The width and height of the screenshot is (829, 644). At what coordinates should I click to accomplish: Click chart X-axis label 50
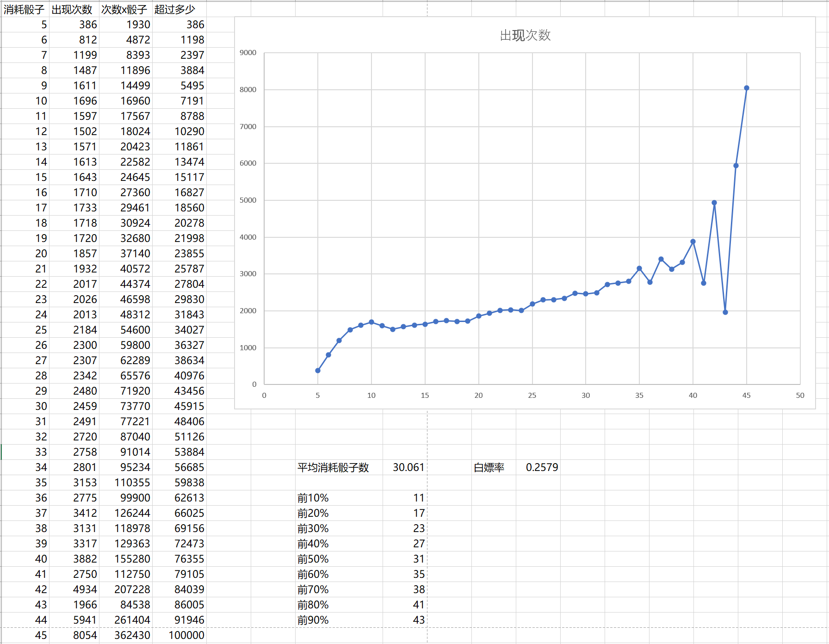coord(800,395)
